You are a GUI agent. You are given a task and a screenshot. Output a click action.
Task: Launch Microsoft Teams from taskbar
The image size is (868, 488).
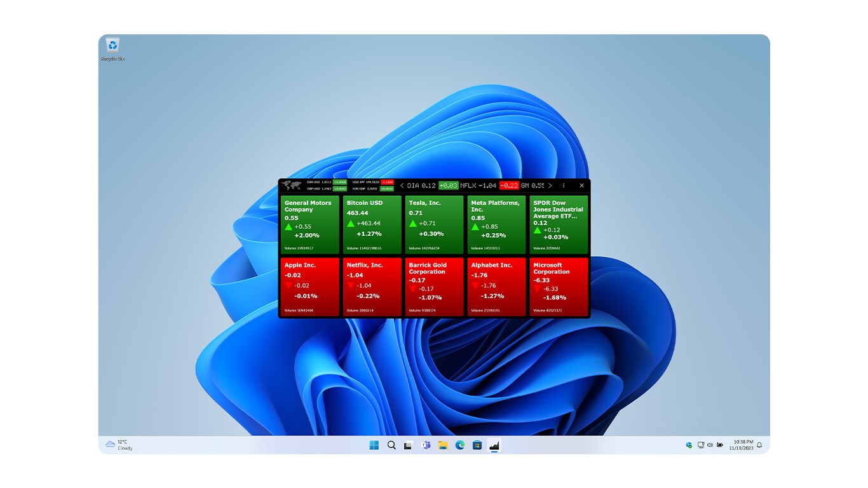point(426,445)
